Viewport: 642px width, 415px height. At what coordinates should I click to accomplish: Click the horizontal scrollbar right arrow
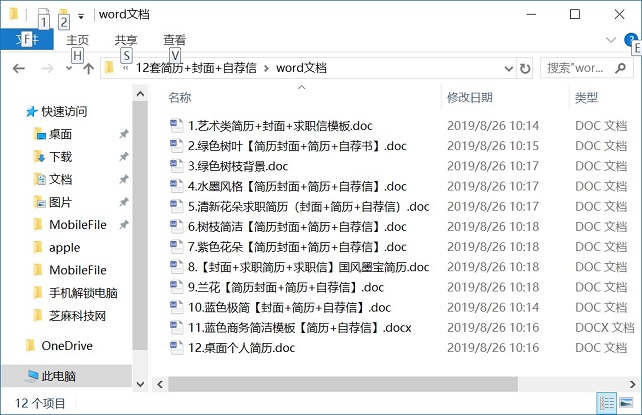point(632,384)
